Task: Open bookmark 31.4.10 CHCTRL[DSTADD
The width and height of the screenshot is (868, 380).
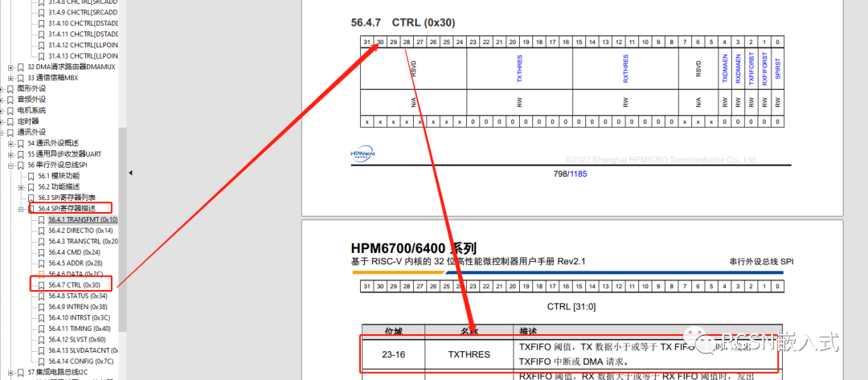Action: (83, 23)
